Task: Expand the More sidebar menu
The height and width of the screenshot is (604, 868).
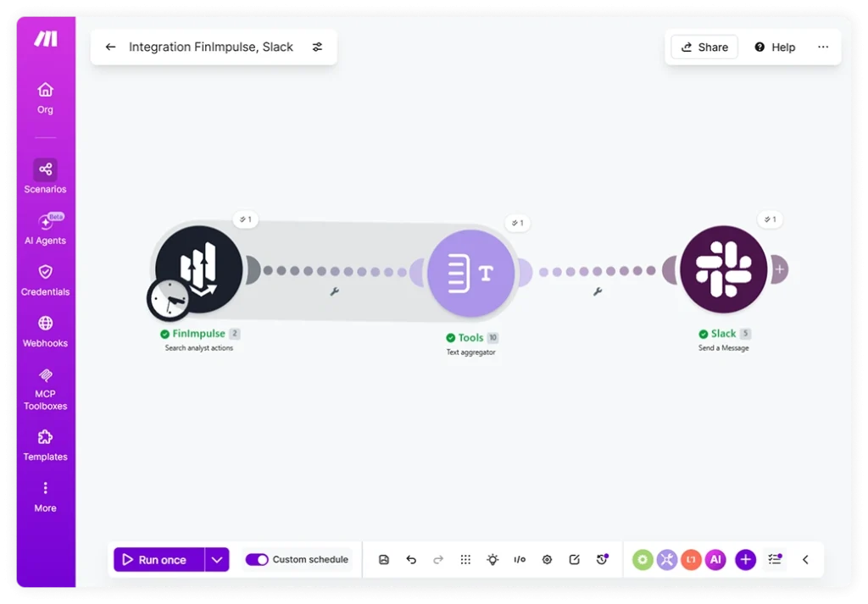Action: [x=46, y=496]
